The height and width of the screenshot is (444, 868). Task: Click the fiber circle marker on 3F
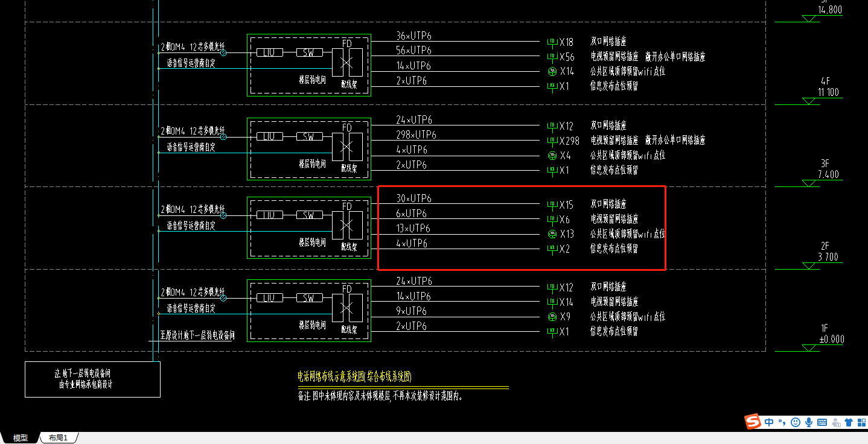pyautogui.click(x=223, y=137)
